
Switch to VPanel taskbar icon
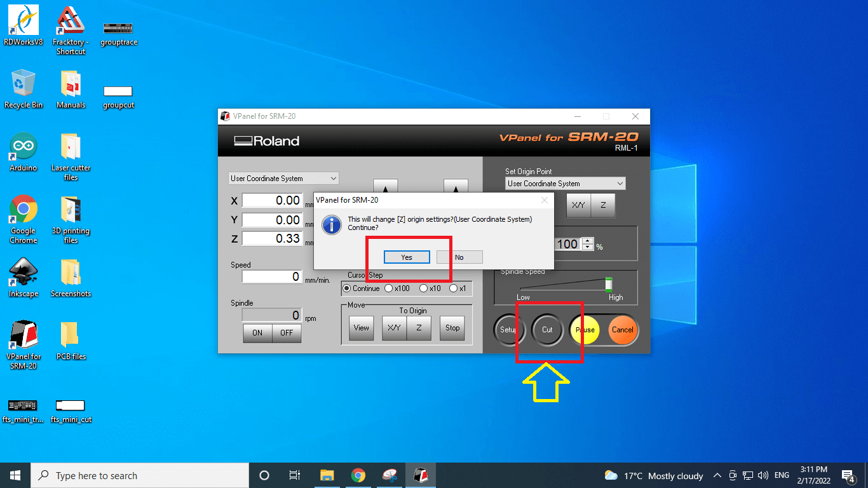(x=421, y=475)
